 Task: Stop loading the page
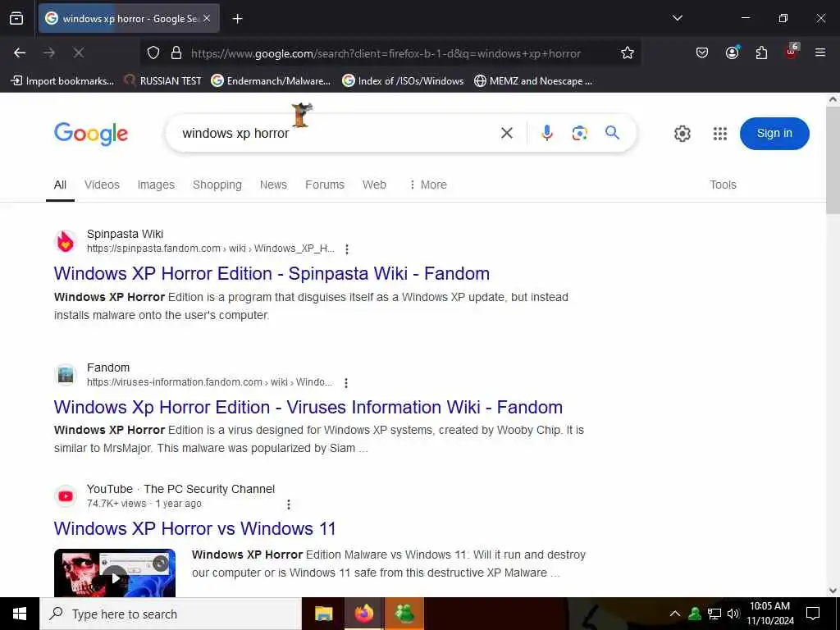point(78,52)
